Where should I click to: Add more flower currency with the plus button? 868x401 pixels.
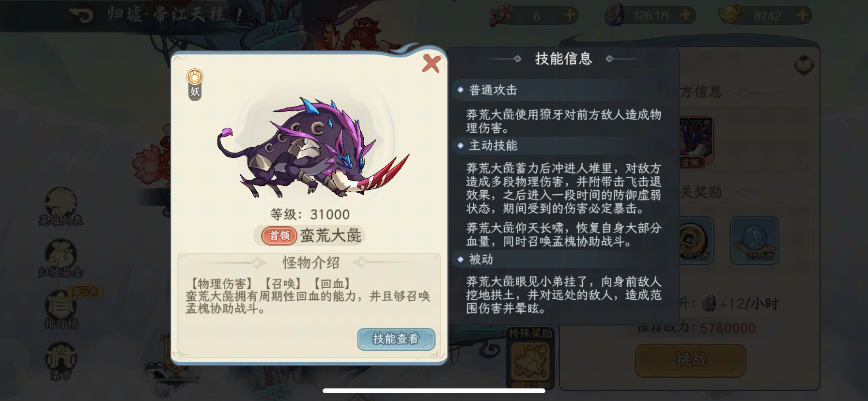(x=569, y=15)
